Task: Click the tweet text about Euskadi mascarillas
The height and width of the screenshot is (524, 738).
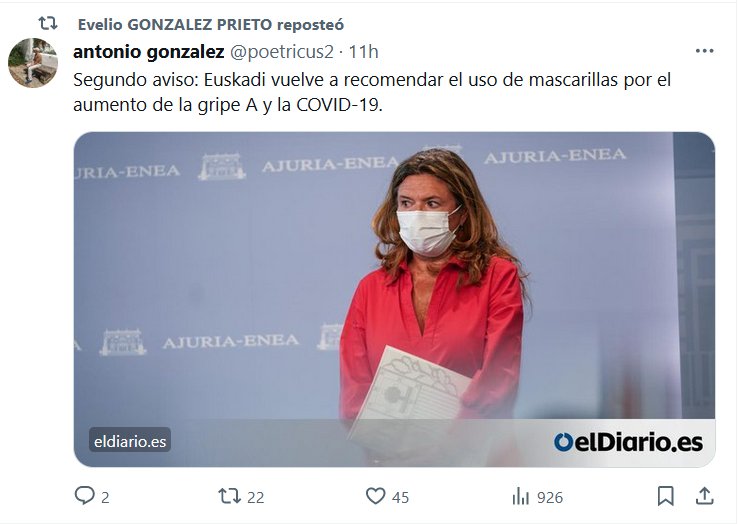Action: 372,92
